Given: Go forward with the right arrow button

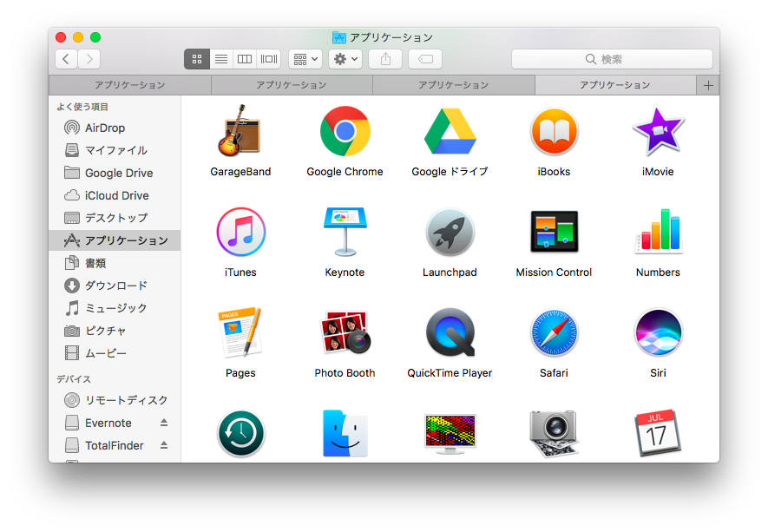Looking at the screenshot, I should pyautogui.click(x=89, y=59).
